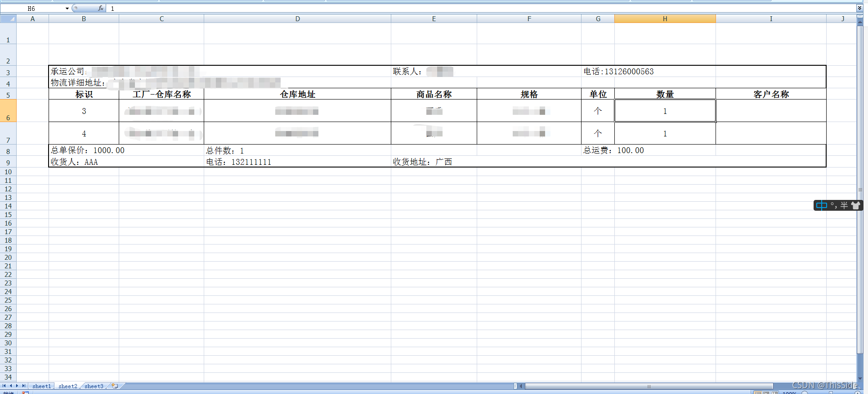Switch to the sheet2 tab
868x394 pixels.
tap(68, 386)
